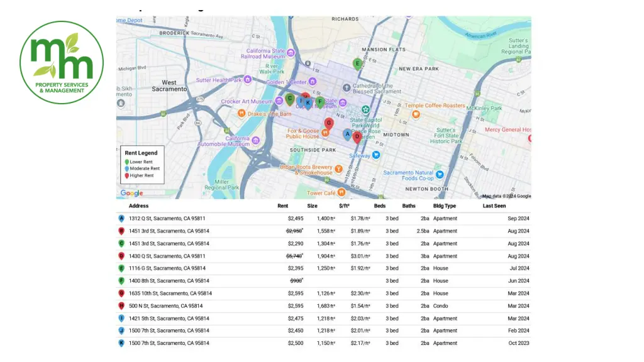This screenshot has width=644, height=362.
Task: Select red map pin D on the map
Action: coord(357,137)
